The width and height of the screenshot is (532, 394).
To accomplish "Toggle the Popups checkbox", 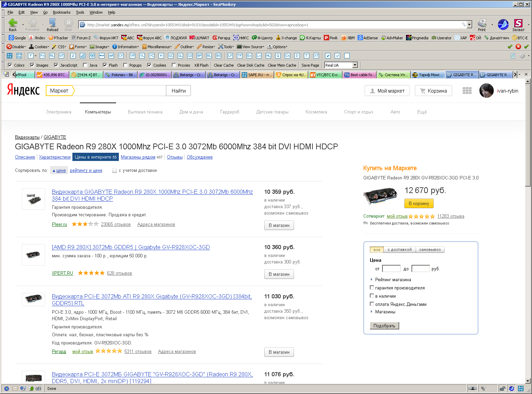I will pyautogui.click(x=126, y=65).
